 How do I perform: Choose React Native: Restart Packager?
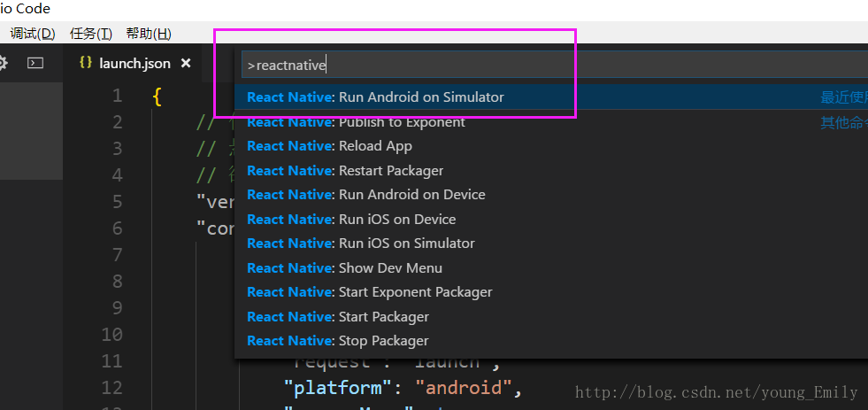coord(551,171)
